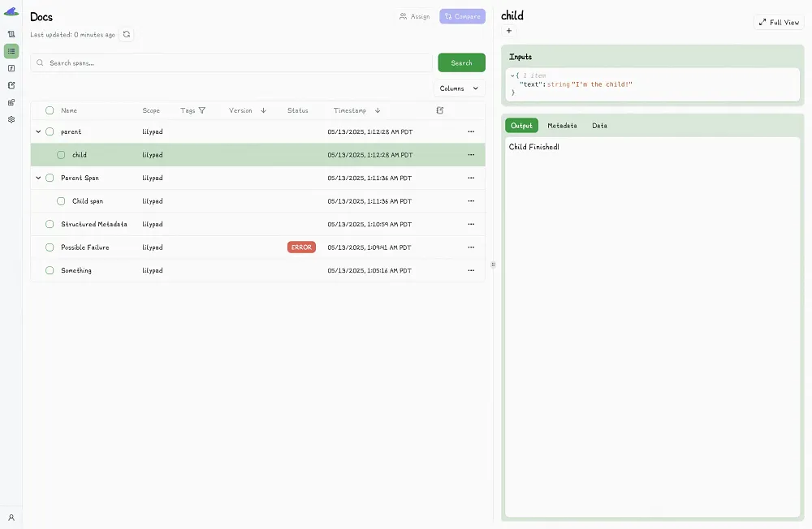This screenshot has width=812, height=529.
Task: Click the green Search button
Action: pos(461,62)
